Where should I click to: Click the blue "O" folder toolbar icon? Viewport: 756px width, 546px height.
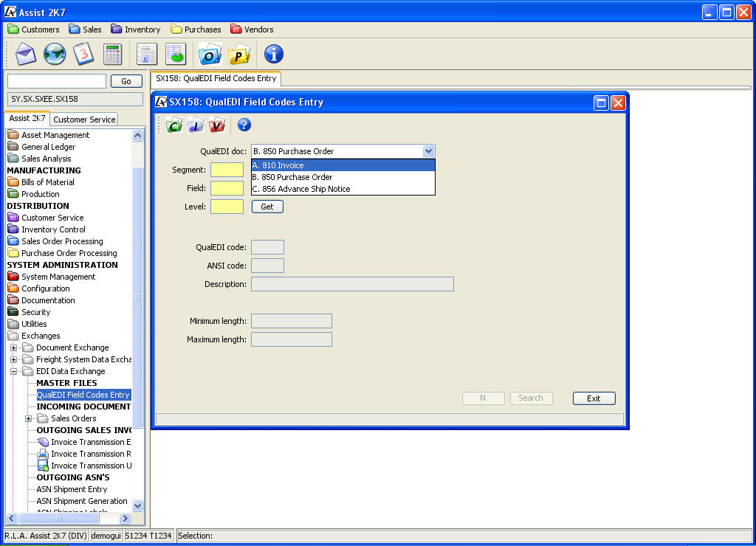click(x=210, y=54)
